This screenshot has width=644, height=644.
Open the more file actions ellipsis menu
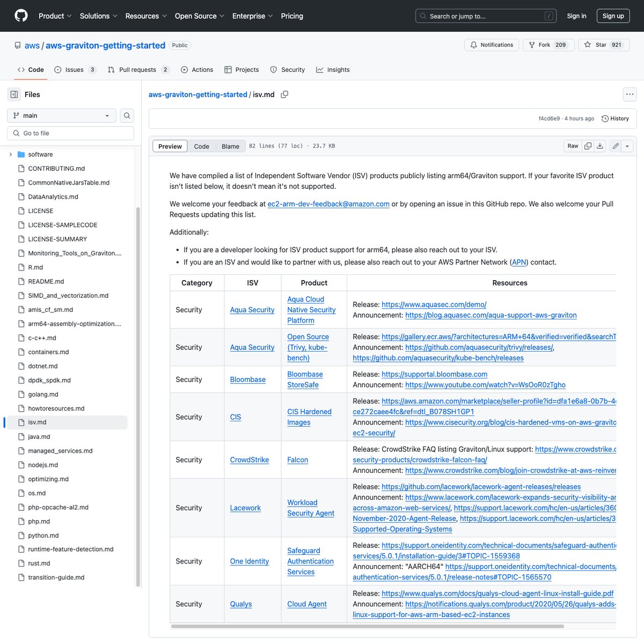coord(630,94)
